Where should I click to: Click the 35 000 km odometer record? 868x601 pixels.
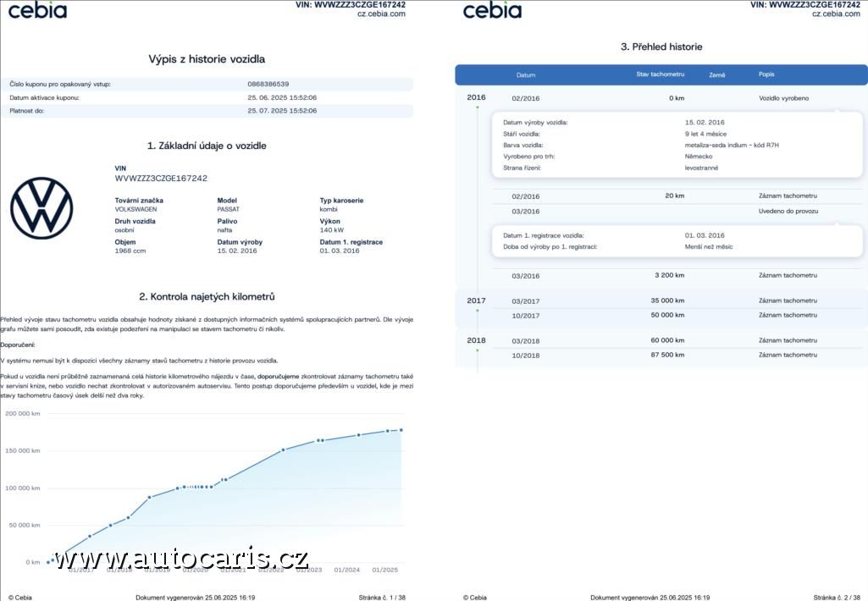tap(667, 300)
